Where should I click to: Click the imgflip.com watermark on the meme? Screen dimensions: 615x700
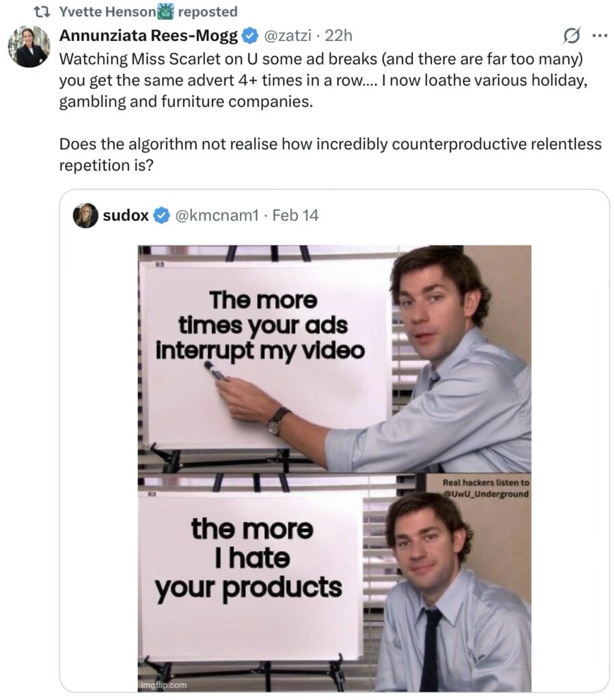pos(163,685)
